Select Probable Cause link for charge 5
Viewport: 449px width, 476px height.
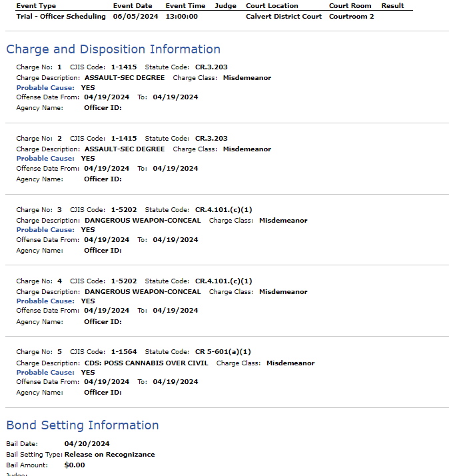point(45,373)
